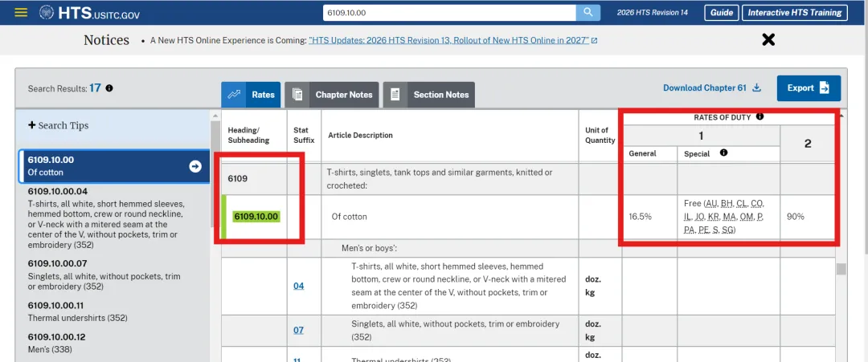Open the Chapter Notes tab
Image resolution: width=868 pixels, height=362 pixels.
pos(332,95)
